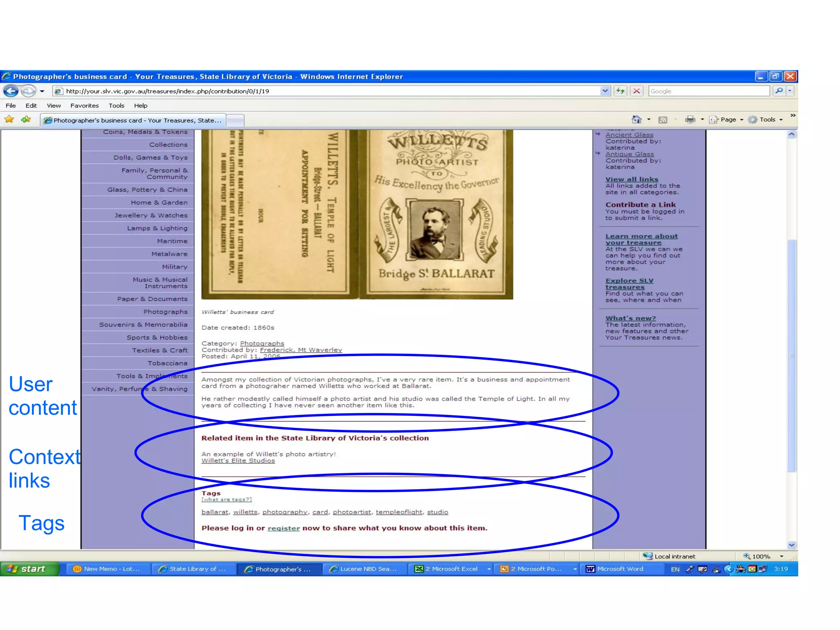Expand the address bar history dropdown
The image size is (840, 630).
coord(605,91)
